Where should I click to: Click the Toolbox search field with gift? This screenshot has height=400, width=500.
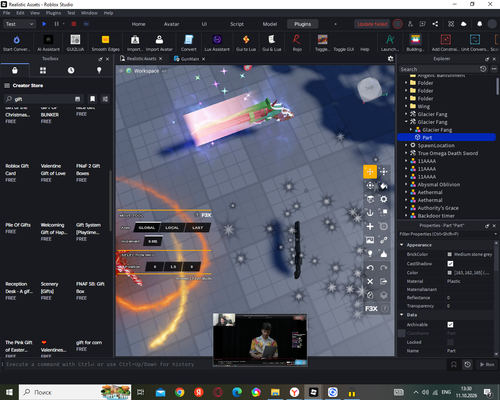tap(43, 99)
